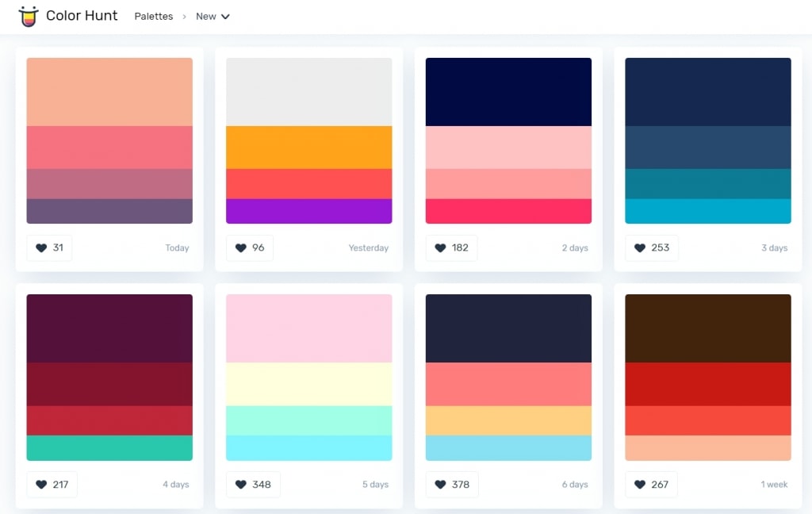Choose the purple swatch in Yesterday's palette
The height and width of the screenshot is (514, 812).
308,211
